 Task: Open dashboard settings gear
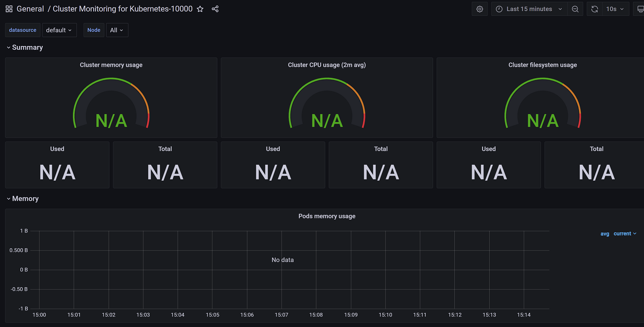480,9
